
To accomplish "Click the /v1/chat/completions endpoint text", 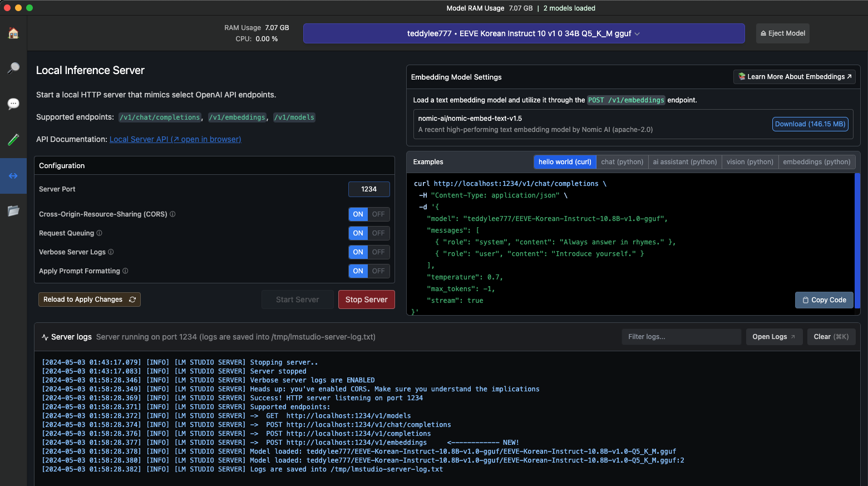I will click(x=160, y=117).
